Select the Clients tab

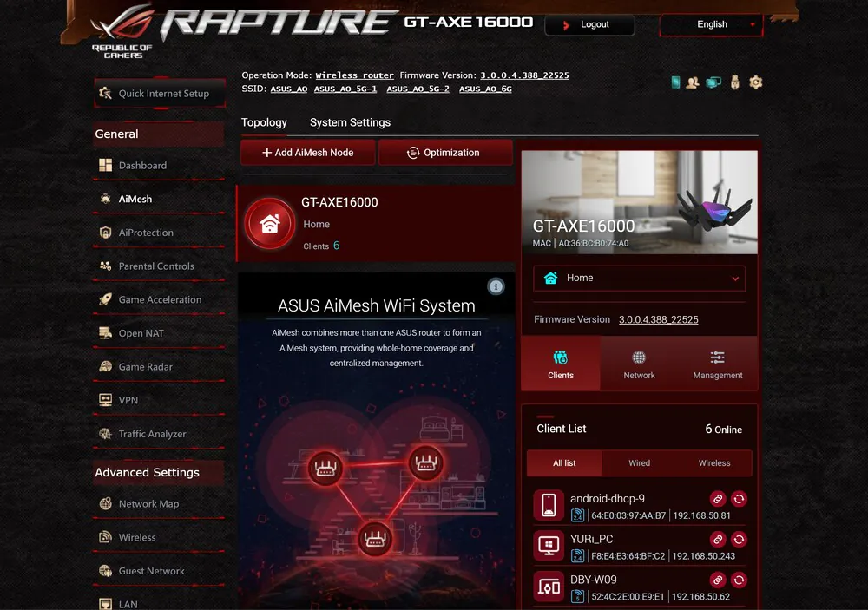pyautogui.click(x=560, y=364)
